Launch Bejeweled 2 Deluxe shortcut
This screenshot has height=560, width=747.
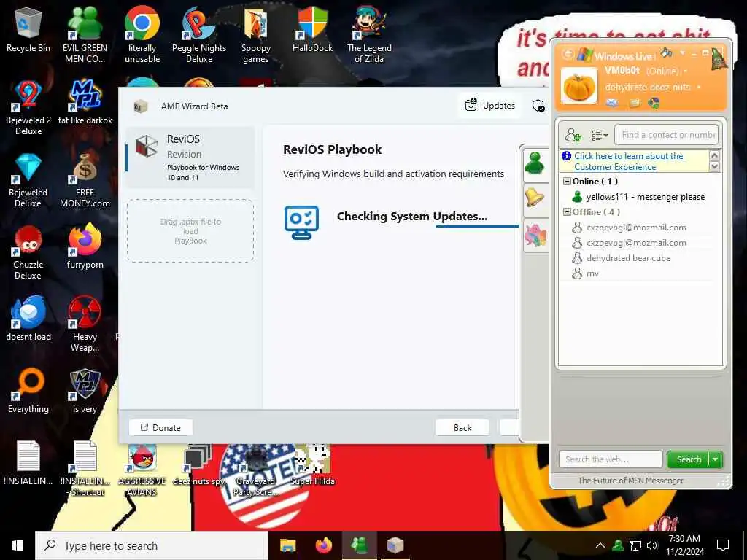[x=28, y=107]
